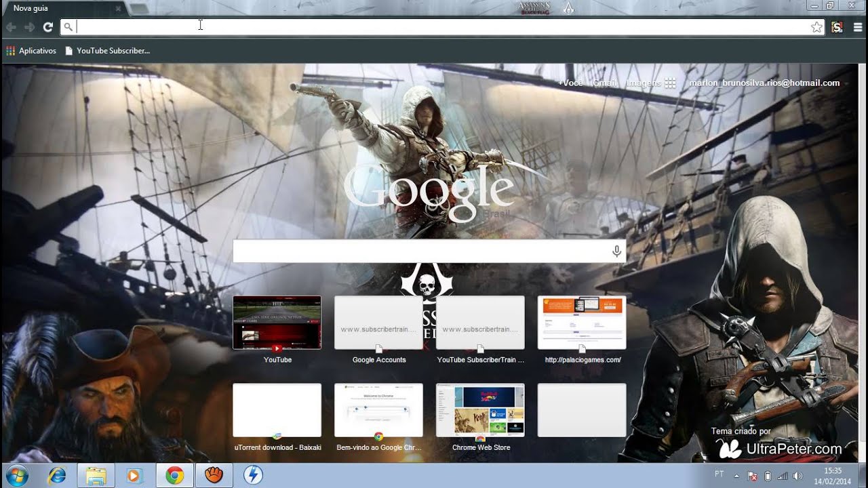
Task: Show hidden tray icons arrow
Action: point(736,475)
